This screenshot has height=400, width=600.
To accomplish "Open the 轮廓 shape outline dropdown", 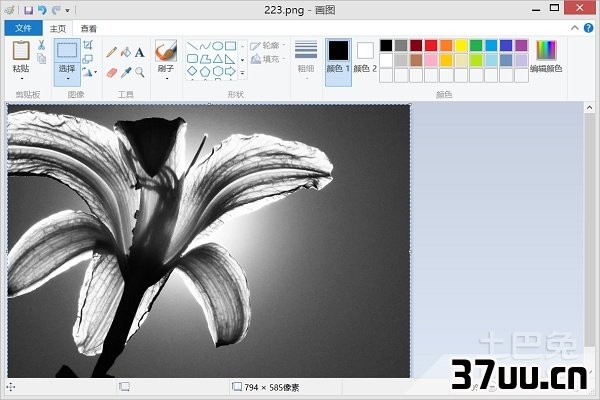I will click(268, 46).
